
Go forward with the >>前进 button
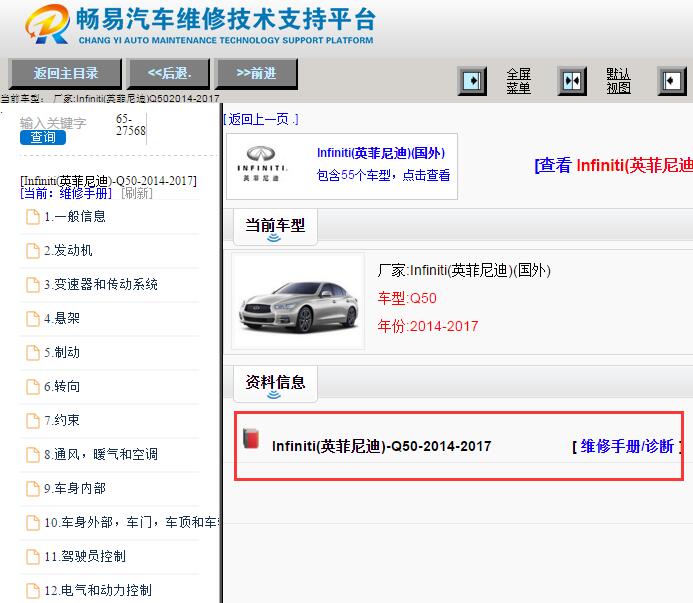[x=257, y=73]
